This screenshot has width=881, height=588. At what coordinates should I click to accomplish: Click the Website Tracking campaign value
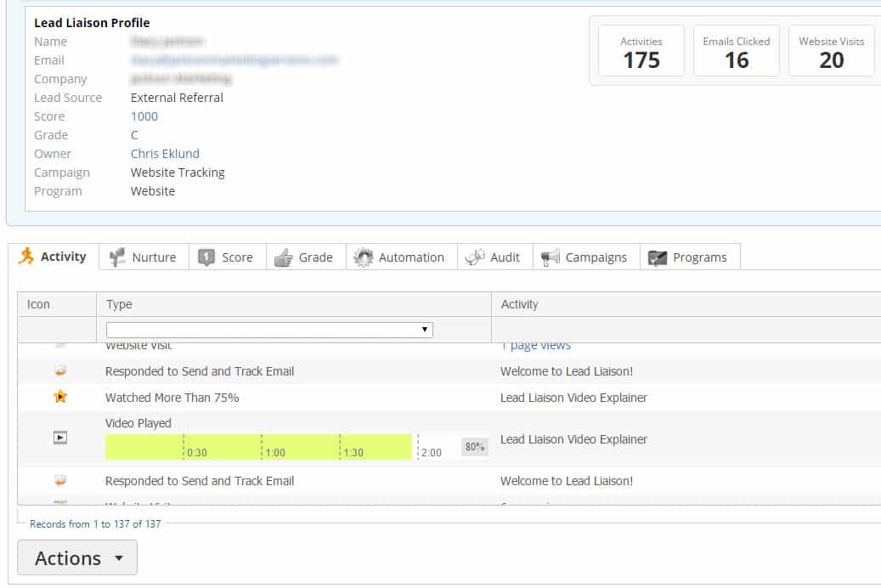tap(178, 172)
